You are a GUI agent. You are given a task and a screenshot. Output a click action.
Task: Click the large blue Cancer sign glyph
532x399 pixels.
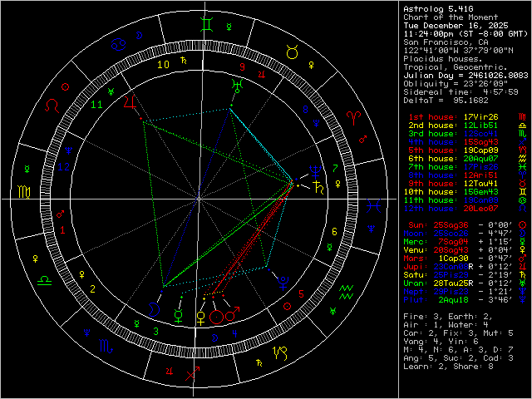[x=119, y=44]
